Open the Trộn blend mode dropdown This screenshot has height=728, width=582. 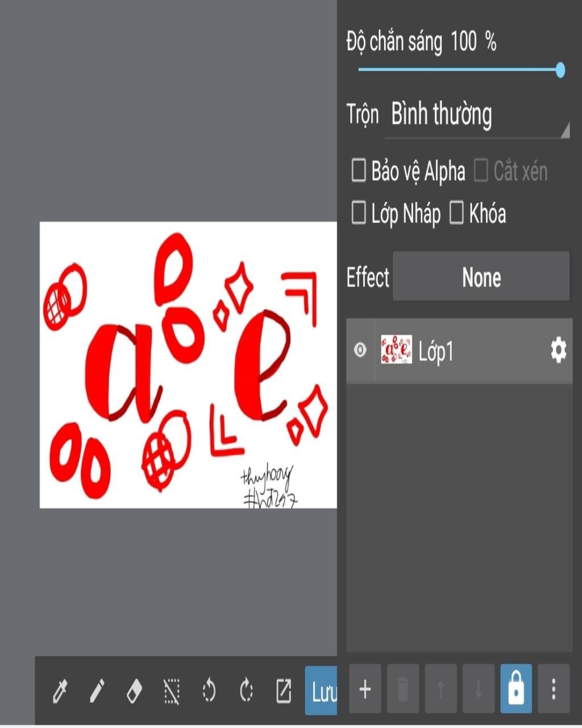pos(476,115)
